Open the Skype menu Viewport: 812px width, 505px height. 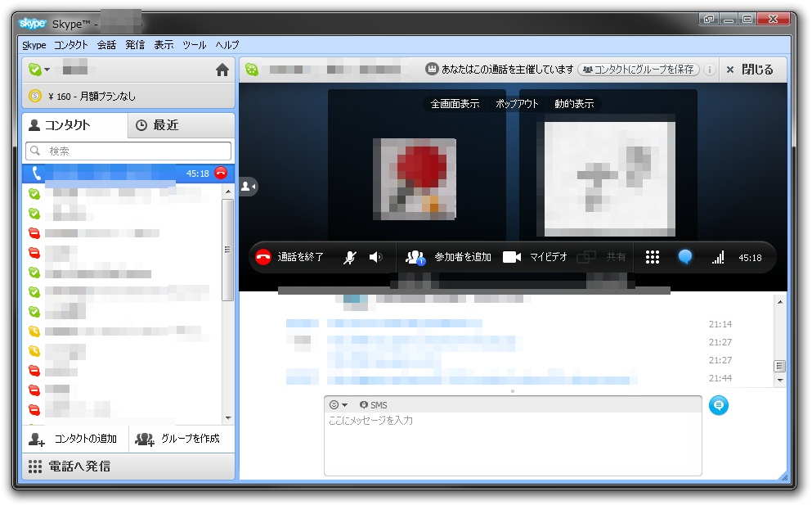[x=34, y=45]
